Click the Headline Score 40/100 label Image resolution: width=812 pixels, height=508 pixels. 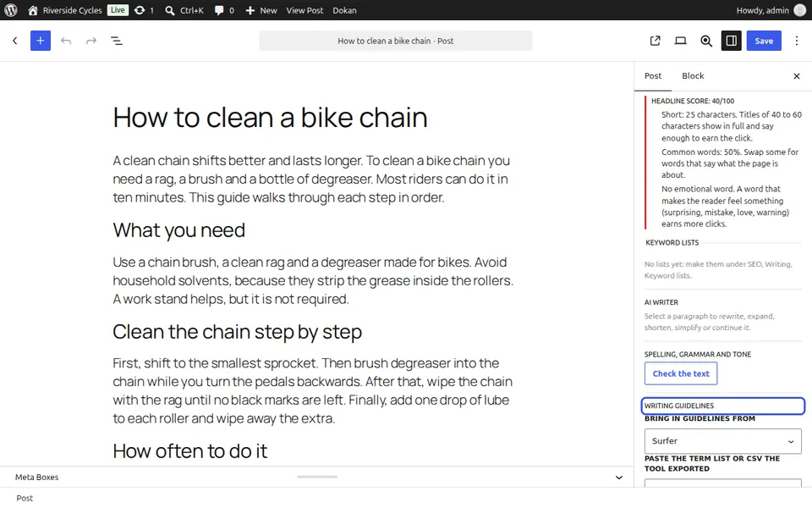coord(693,101)
